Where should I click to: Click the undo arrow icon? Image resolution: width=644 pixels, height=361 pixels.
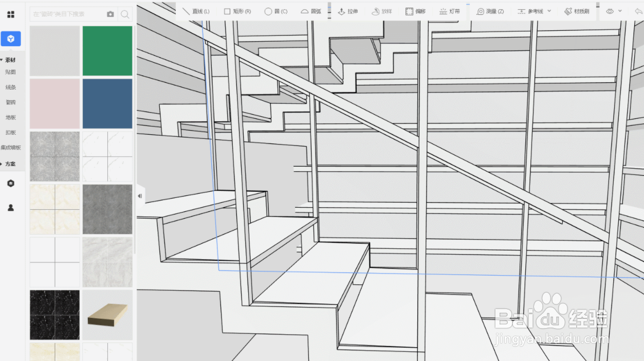click(x=638, y=11)
